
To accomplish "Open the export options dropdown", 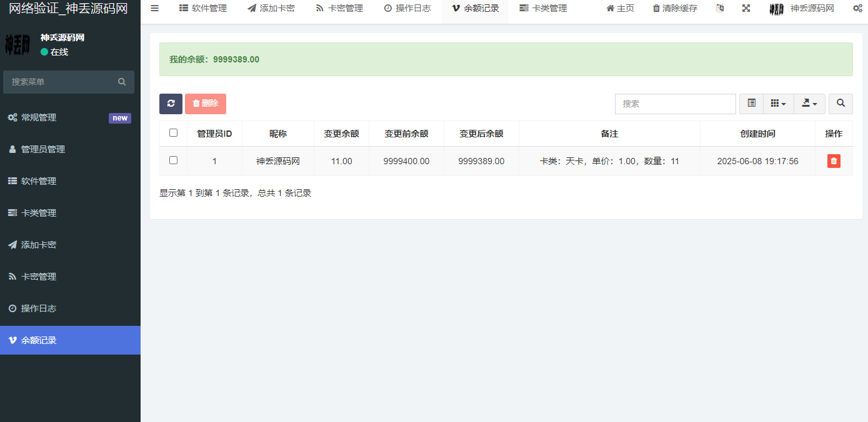I will [x=809, y=104].
